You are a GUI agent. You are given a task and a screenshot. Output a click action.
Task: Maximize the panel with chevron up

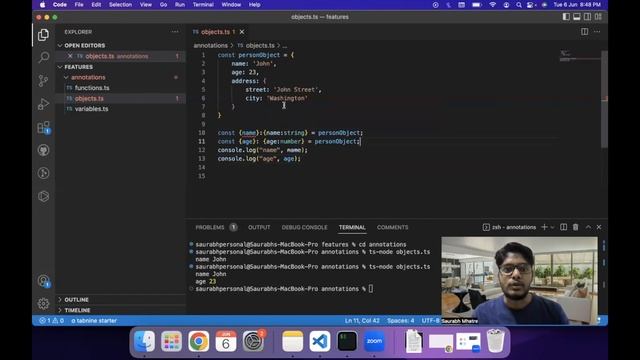(588, 227)
